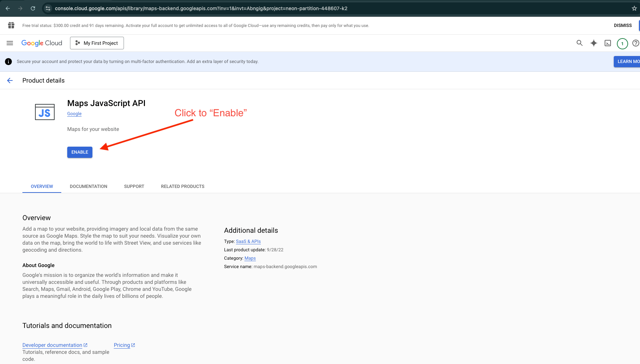The height and width of the screenshot is (364, 640).
Task: Open the help question mark icon
Action: click(636, 43)
